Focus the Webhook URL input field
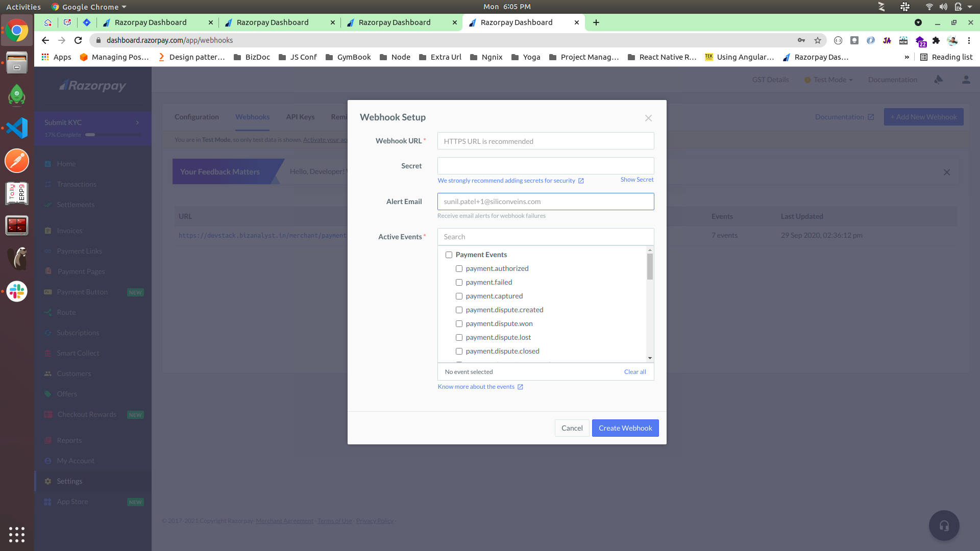The image size is (980, 551). [x=545, y=141]
